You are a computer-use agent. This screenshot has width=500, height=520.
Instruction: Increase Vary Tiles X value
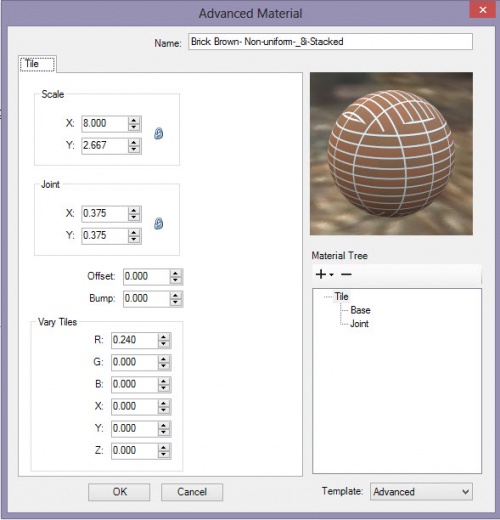(164, 403)
